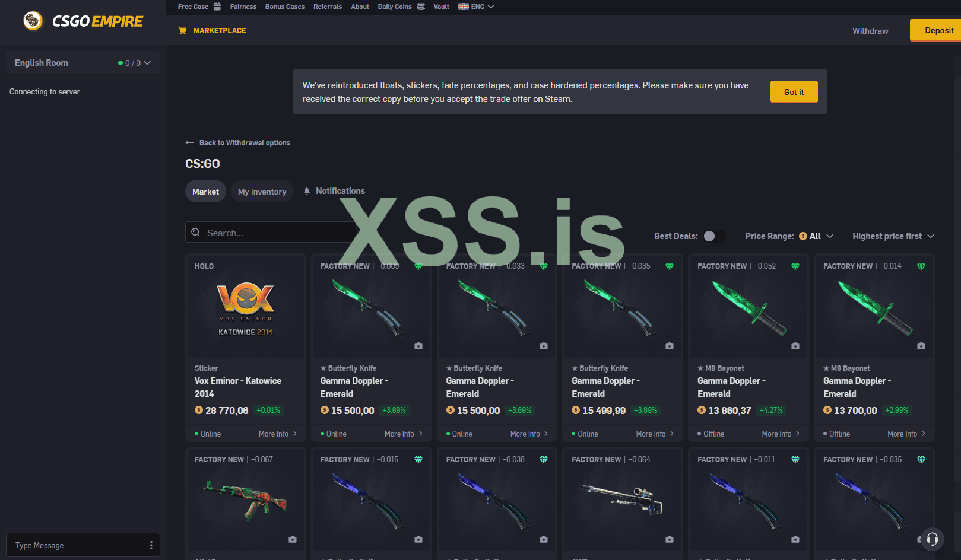Image resolution: width=961 pixels, height=560 pixels.
Task: Open the chat options three-dot menu
Action: (x=151, y=545)
